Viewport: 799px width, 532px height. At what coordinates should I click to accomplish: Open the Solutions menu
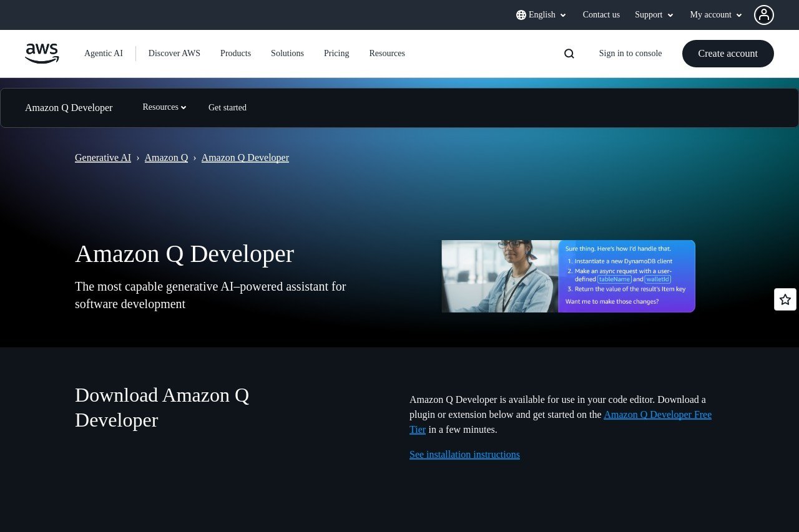(x=287, y=54)
